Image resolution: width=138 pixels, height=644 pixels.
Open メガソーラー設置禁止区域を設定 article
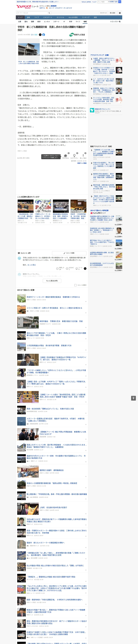point(56,420)
